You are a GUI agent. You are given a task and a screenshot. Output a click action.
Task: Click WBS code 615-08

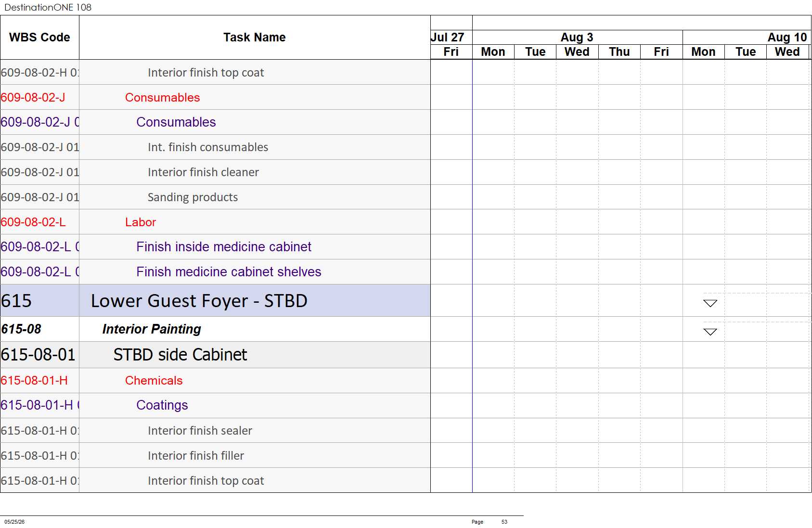point(21,329)
